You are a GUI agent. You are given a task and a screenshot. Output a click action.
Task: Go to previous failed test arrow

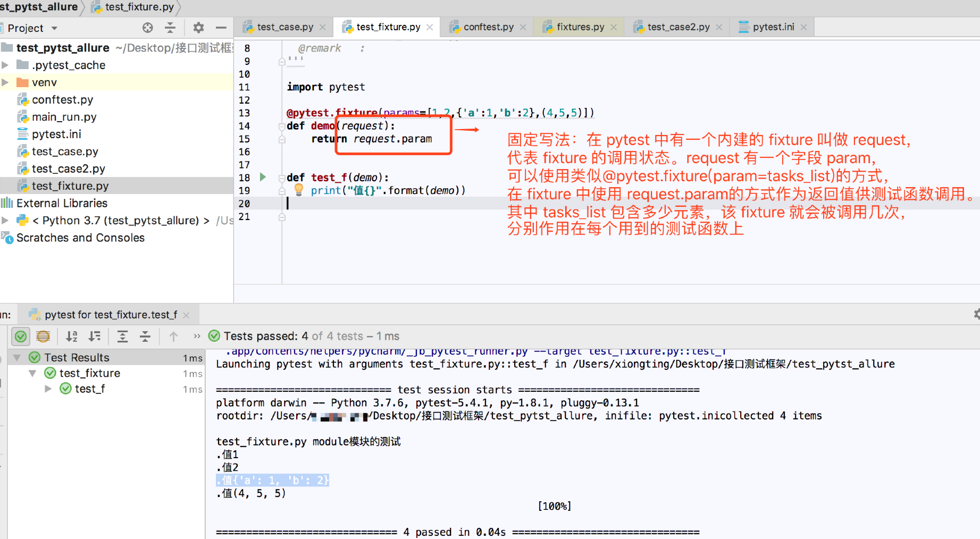click(173, 336)
